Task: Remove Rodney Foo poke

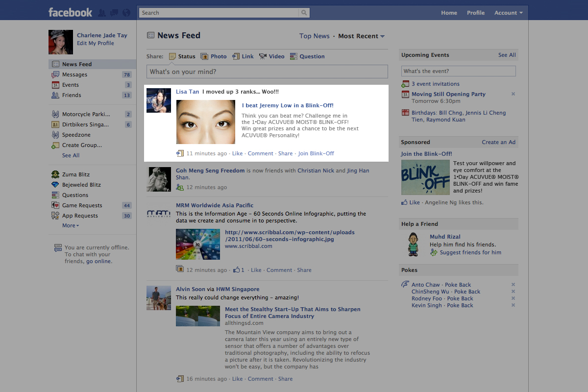Action: [x=513, y=298]
